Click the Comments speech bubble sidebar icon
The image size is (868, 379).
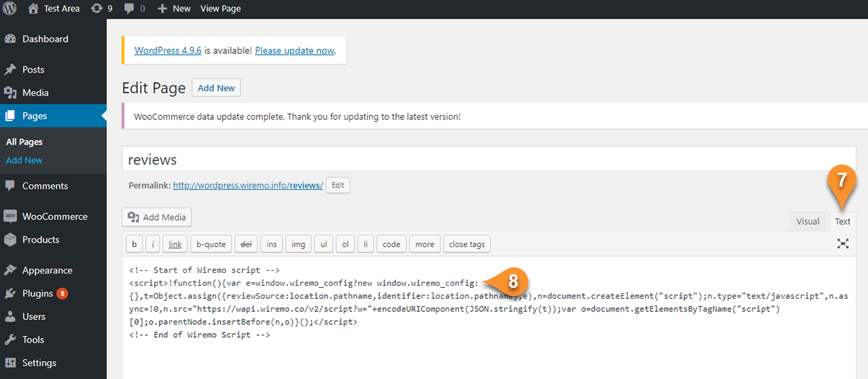pyautogui.click(x=10, y=186)
